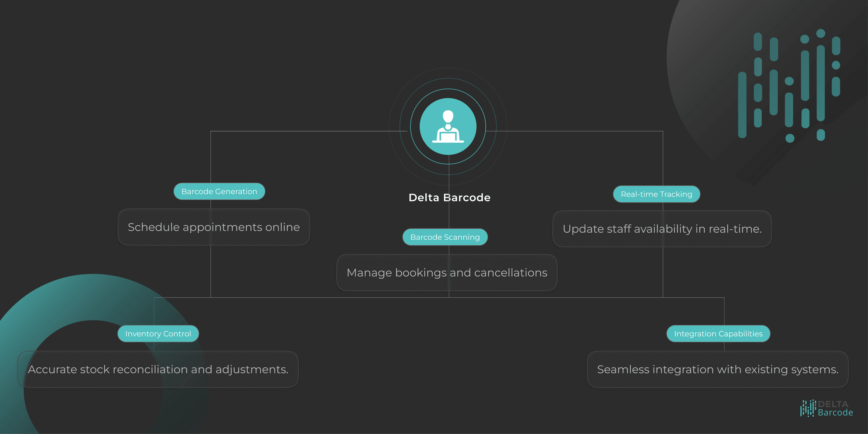Open the Seamless integration with existing systems card
868x434 pixels.
click(x=718, y=369)
